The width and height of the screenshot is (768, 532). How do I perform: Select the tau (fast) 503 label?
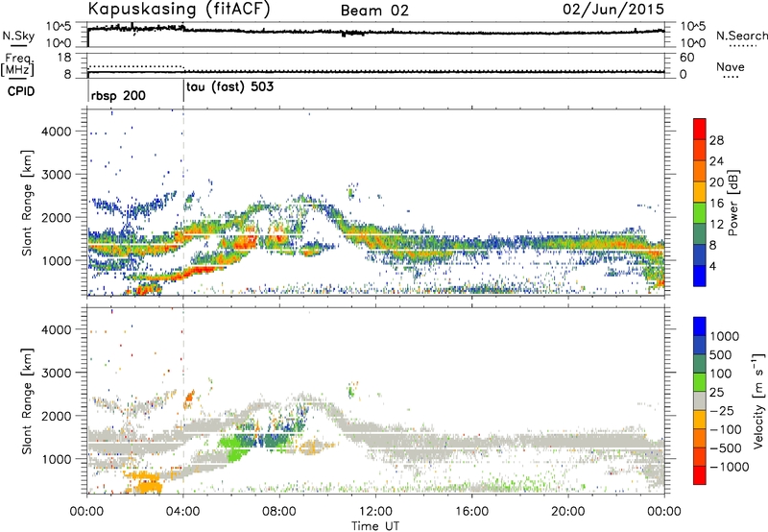[229, 87]
